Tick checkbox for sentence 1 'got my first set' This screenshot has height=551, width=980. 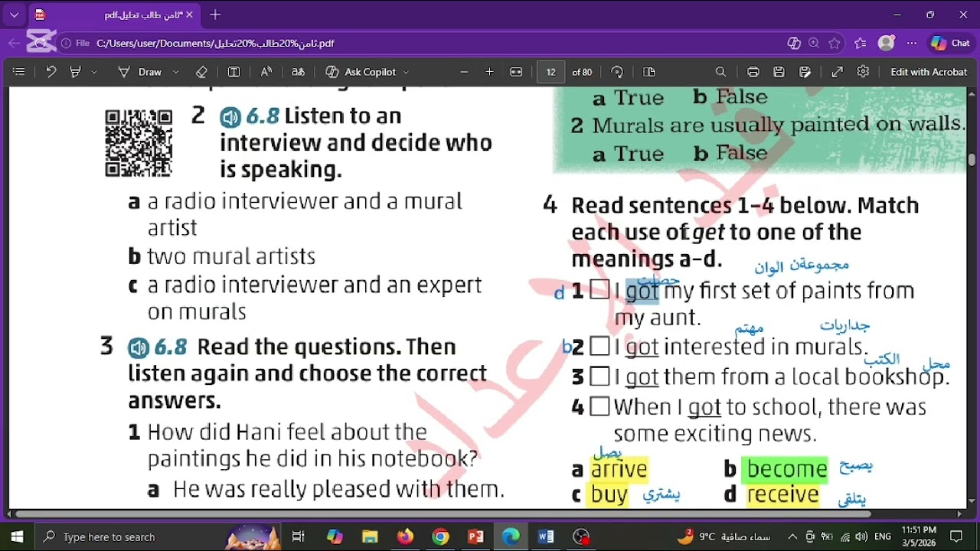tap(600, 289)
